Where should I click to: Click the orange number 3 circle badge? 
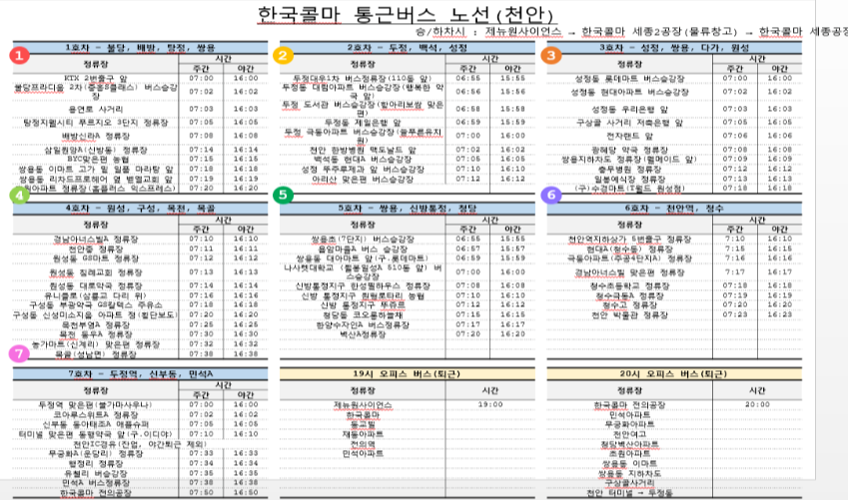[x=551, y=55]
